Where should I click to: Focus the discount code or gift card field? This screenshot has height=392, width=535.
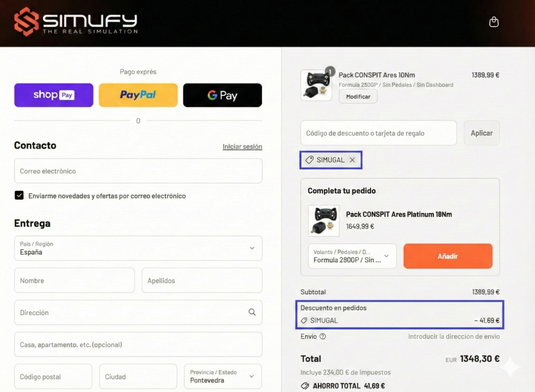point(379,133)
